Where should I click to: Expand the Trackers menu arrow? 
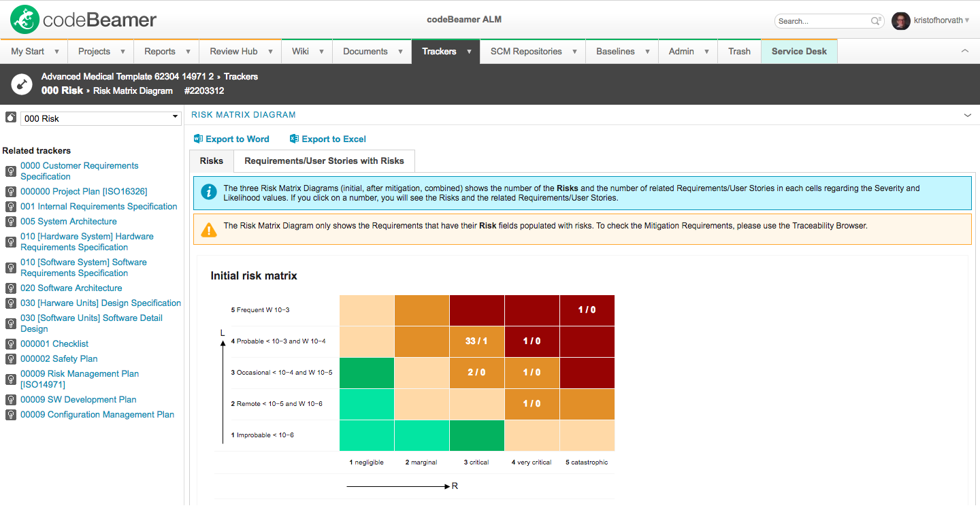(469, 52)
